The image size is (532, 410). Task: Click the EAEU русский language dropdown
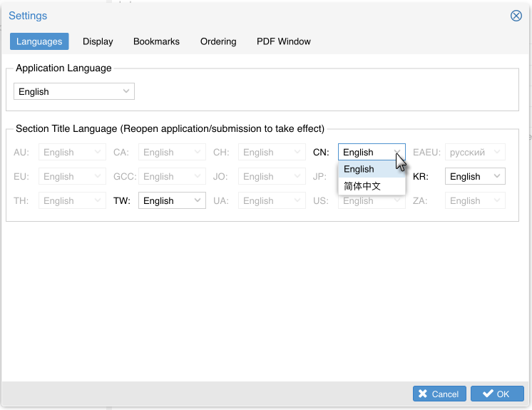pyautogui.click(x=475, y=152)
